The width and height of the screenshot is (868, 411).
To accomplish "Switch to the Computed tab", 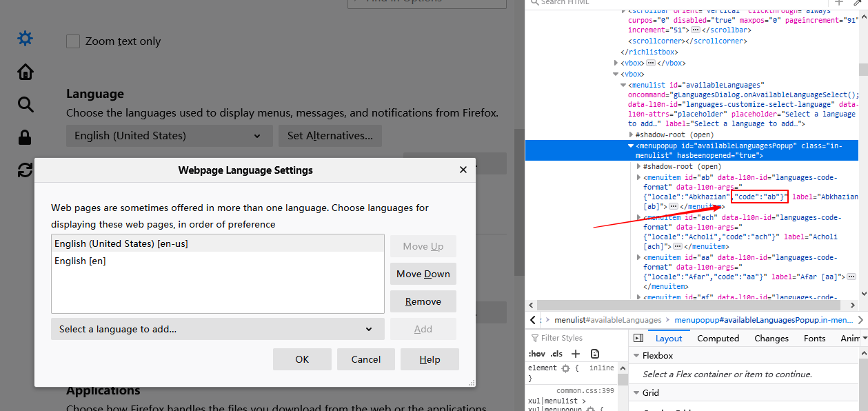I will [718, 339].
